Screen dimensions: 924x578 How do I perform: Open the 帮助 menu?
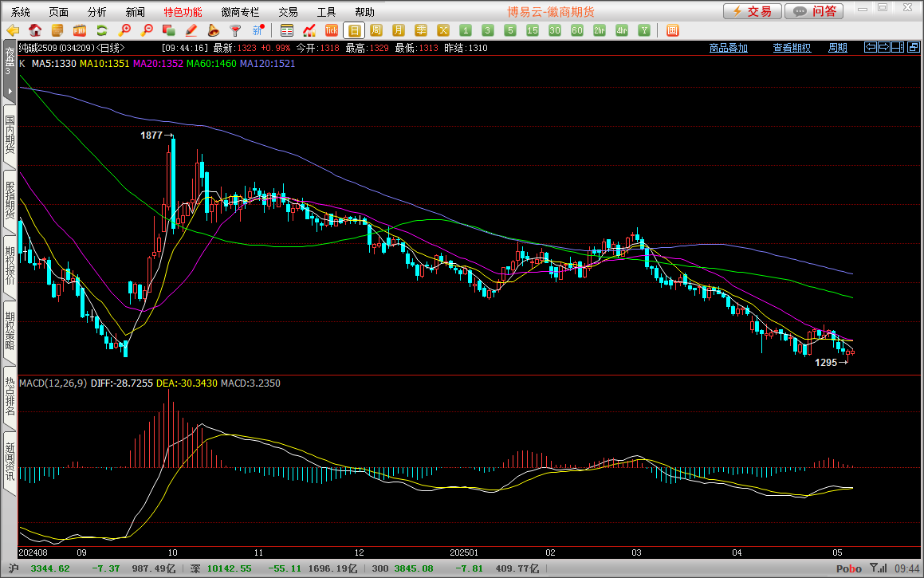[x=365, y=12]
